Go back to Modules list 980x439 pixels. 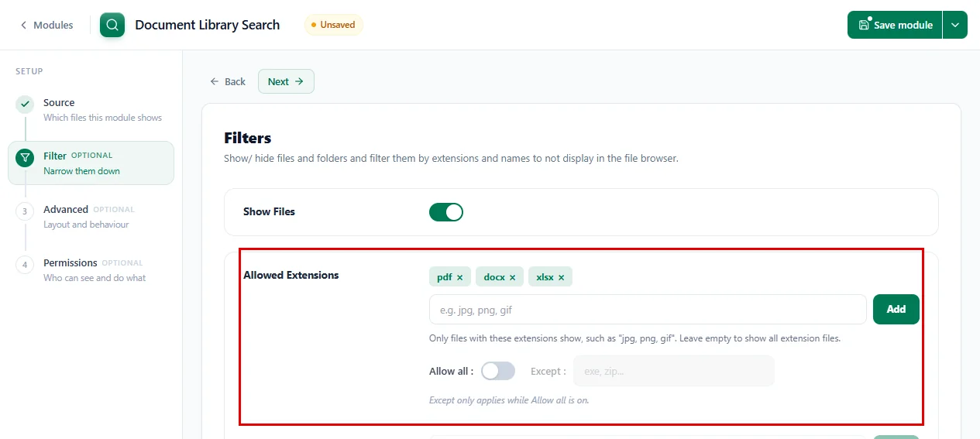[46, 25]
